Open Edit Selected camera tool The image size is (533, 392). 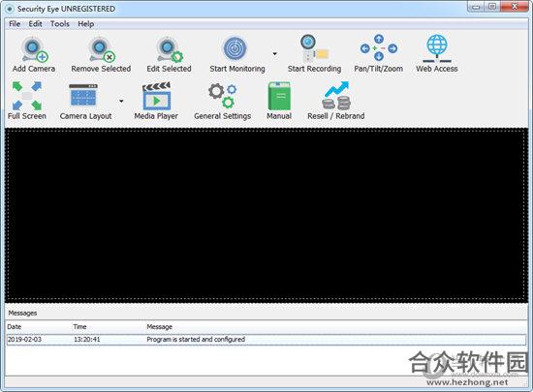point(169,49)
